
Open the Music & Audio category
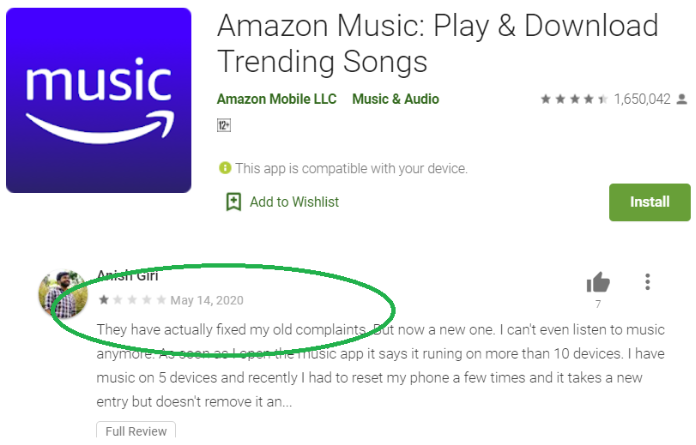click(x=395, y=99)
